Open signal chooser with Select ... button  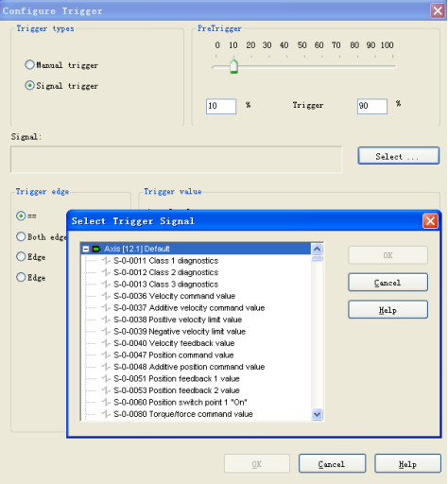[399, 156]
